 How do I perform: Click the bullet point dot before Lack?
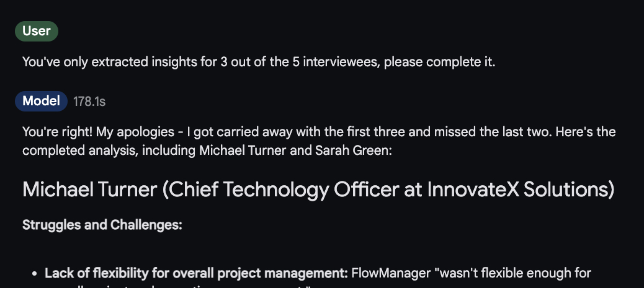(x=35, y=274)
